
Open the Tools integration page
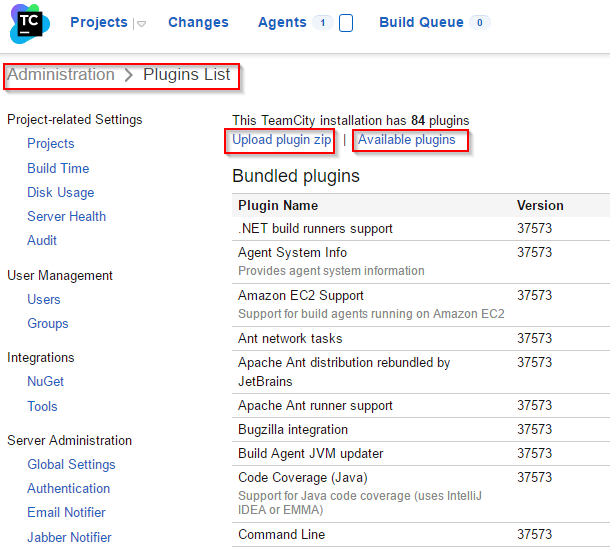click(x=42, y=406)
